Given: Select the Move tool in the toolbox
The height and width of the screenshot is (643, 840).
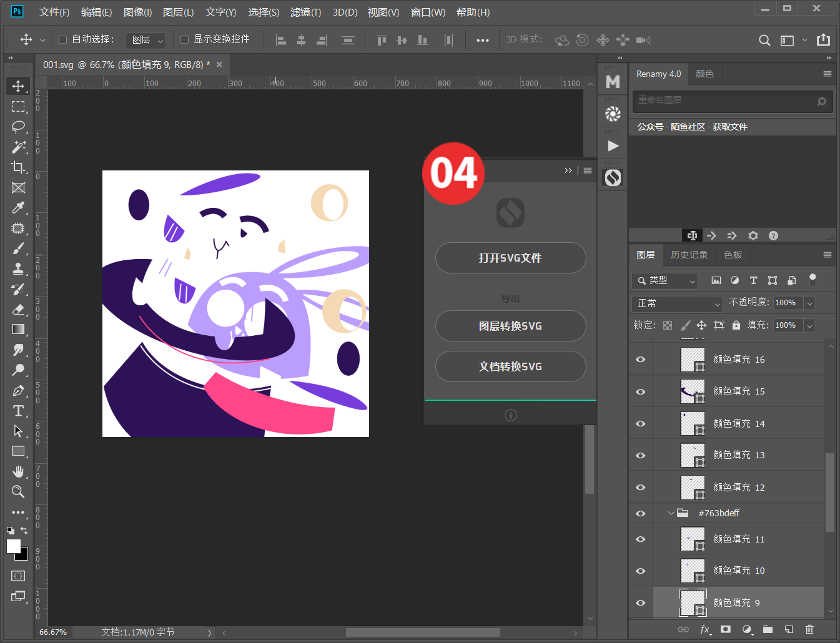Looking at the screenshot, I should coord(18,86).
